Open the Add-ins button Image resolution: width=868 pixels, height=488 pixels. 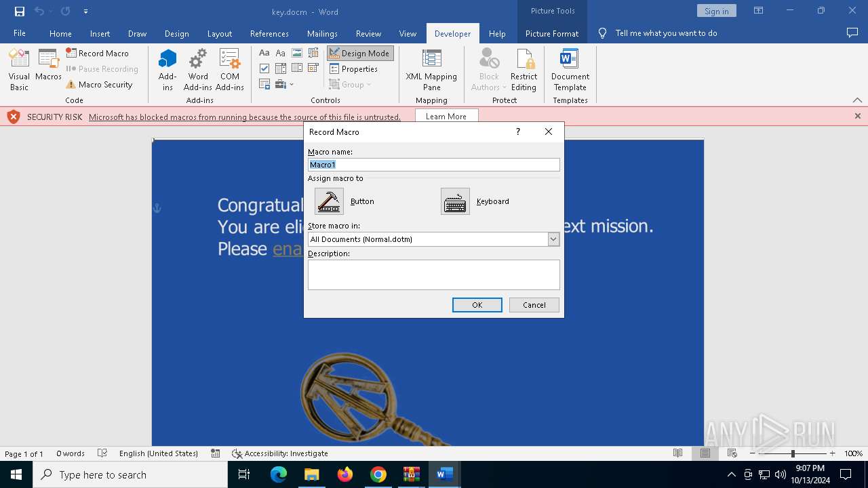(167, 70)
